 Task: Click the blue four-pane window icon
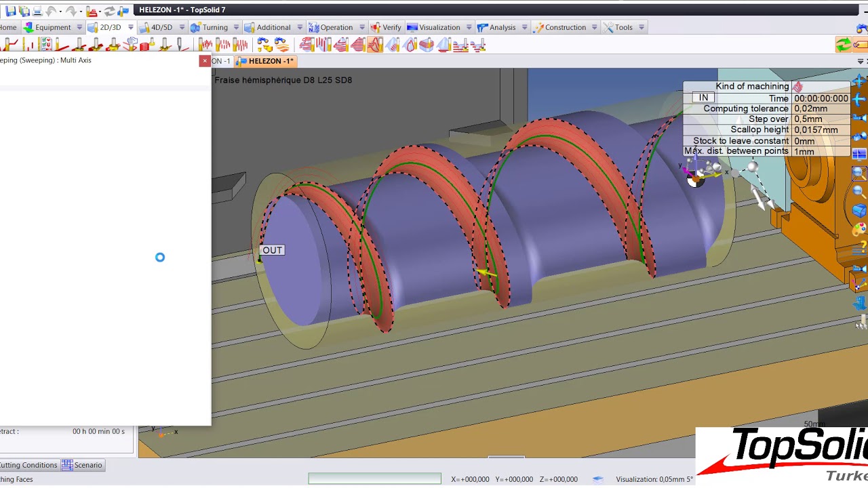tap(859, 155)
